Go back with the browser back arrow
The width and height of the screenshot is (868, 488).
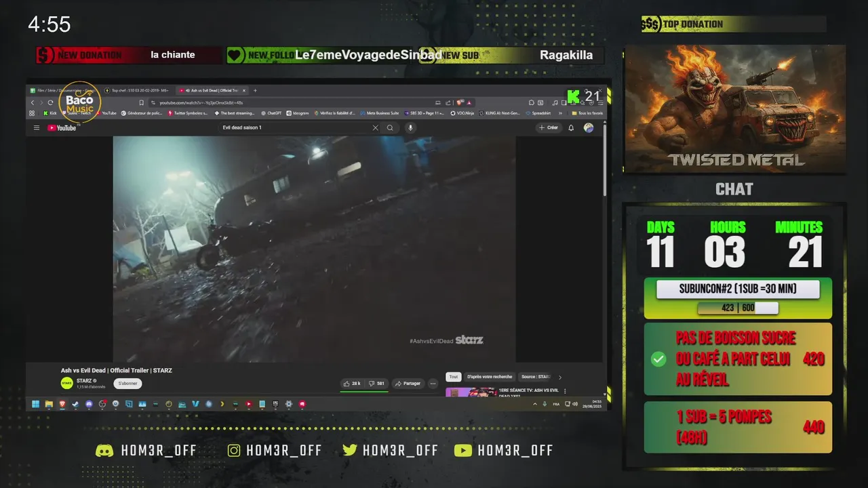33,102
